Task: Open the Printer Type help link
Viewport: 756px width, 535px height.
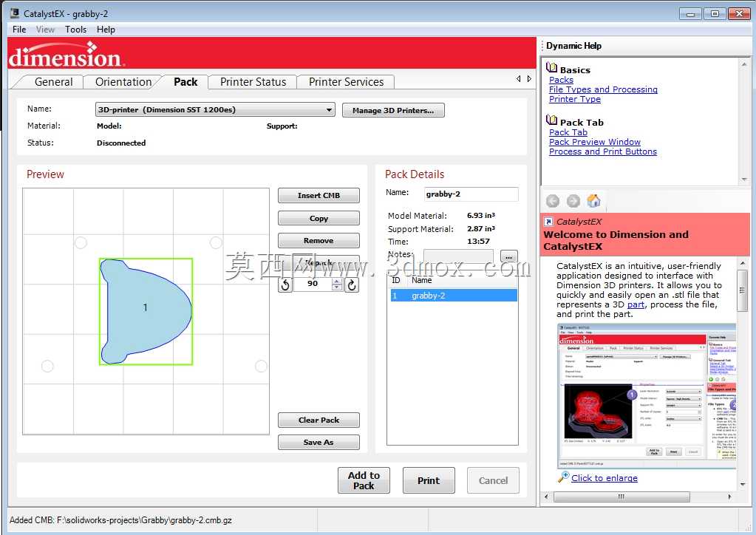Action: coord(575,99)
